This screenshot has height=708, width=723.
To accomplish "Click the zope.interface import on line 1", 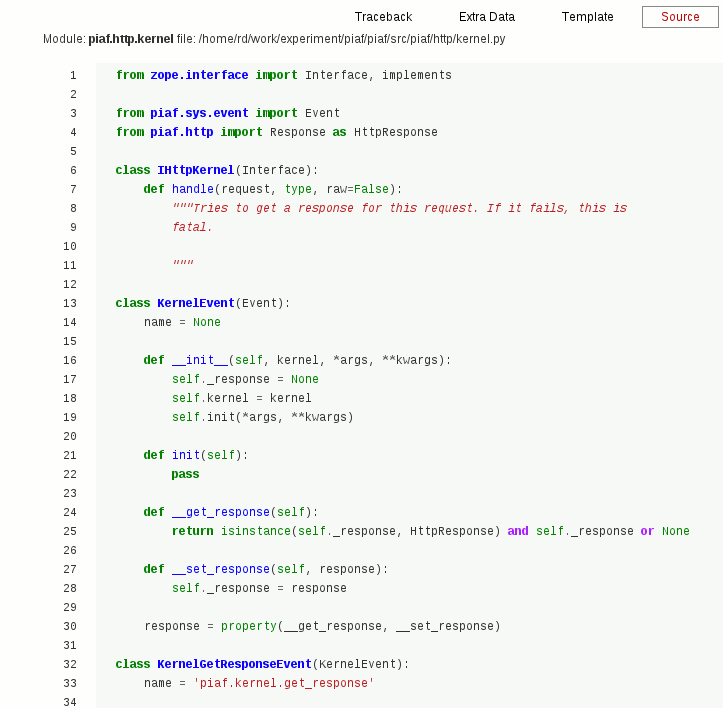I will 199,76.
